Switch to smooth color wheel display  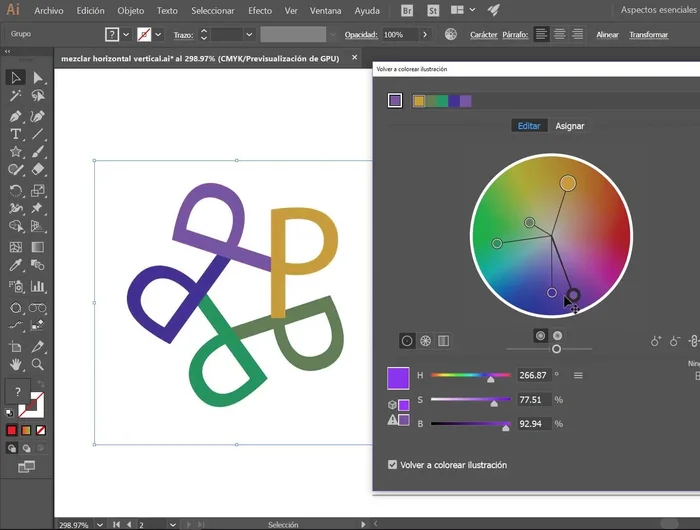point(407,341)
